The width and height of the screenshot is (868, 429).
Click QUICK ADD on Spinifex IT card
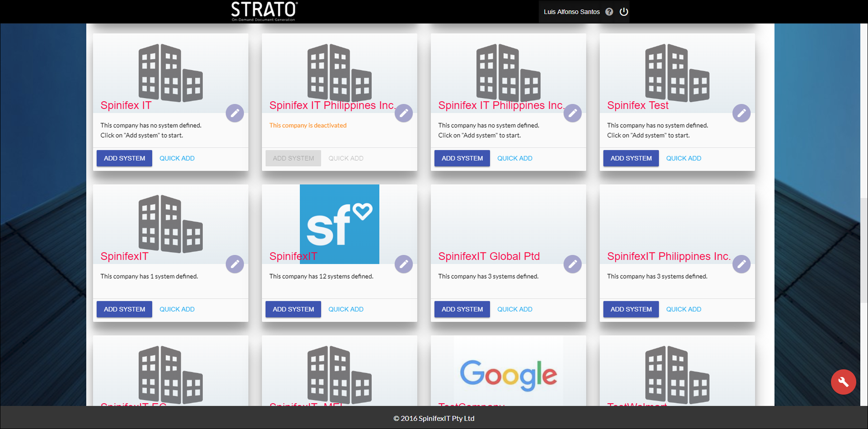177,158
